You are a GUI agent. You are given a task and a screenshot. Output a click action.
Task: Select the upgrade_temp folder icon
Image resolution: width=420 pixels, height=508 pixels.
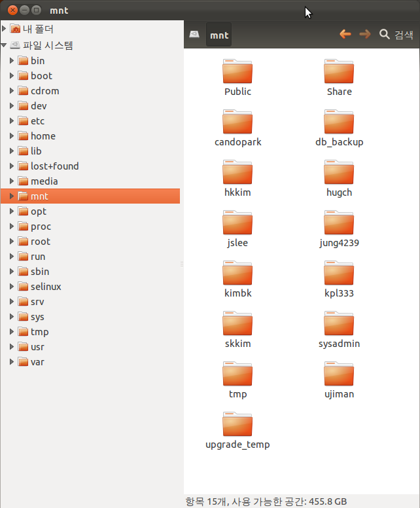(237, 424)
